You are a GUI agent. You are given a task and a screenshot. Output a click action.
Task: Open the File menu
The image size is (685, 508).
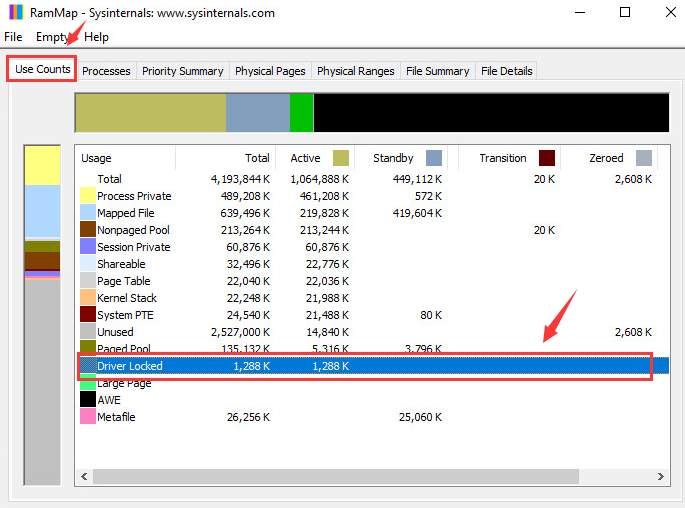click(13, 37)
